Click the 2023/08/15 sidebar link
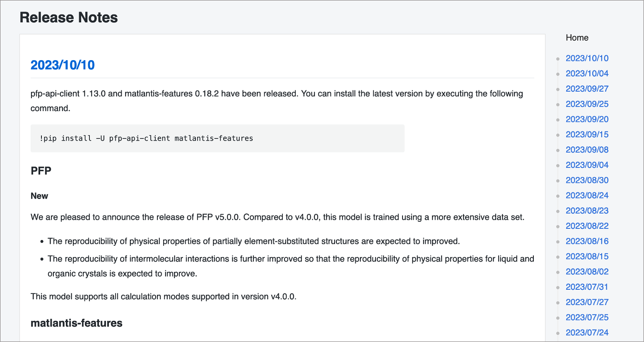 pos(587,257)
